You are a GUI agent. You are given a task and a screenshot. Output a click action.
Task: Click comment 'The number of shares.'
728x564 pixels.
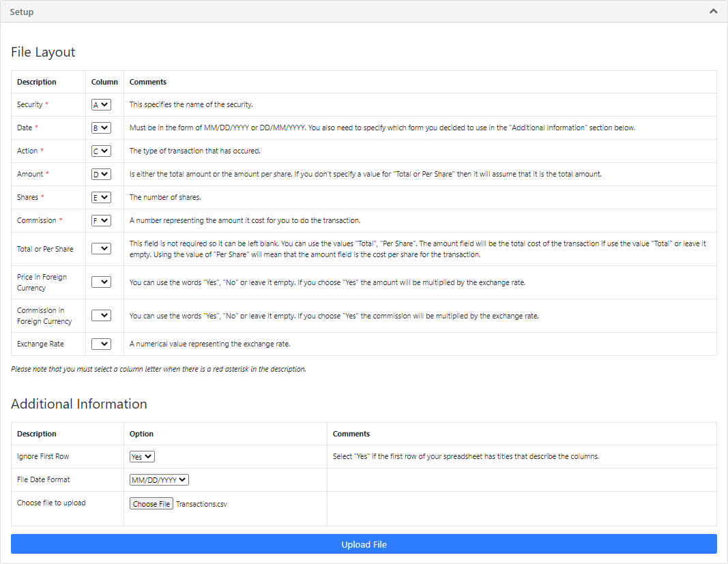(x=165, y=197)
